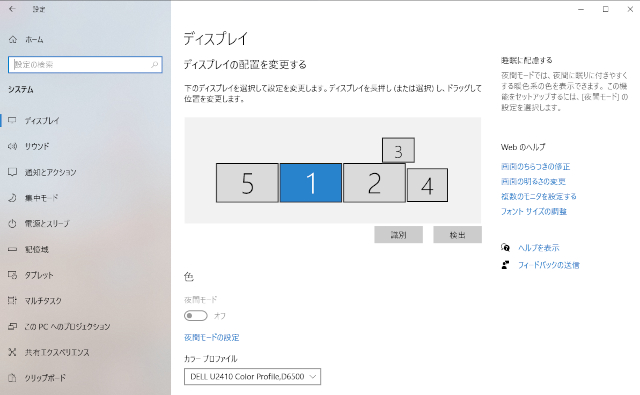Select the 記憶域 storage icon

click(12, 249)
